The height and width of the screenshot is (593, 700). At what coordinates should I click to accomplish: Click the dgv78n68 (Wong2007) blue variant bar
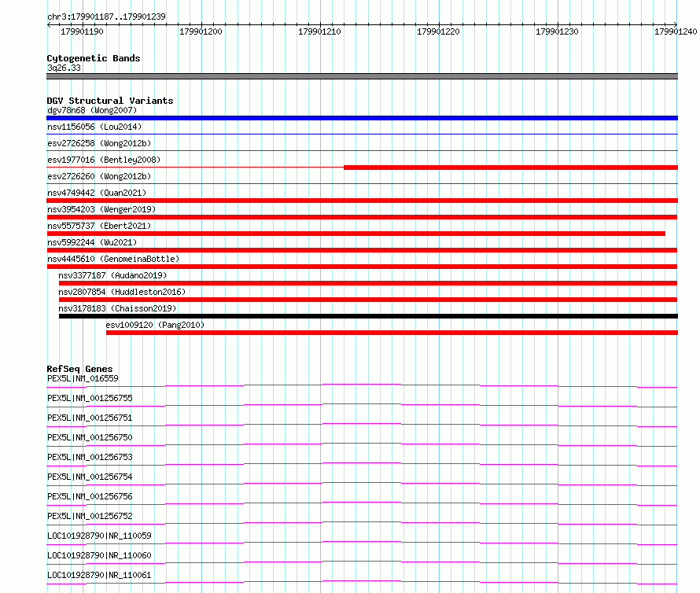point(362,118)
